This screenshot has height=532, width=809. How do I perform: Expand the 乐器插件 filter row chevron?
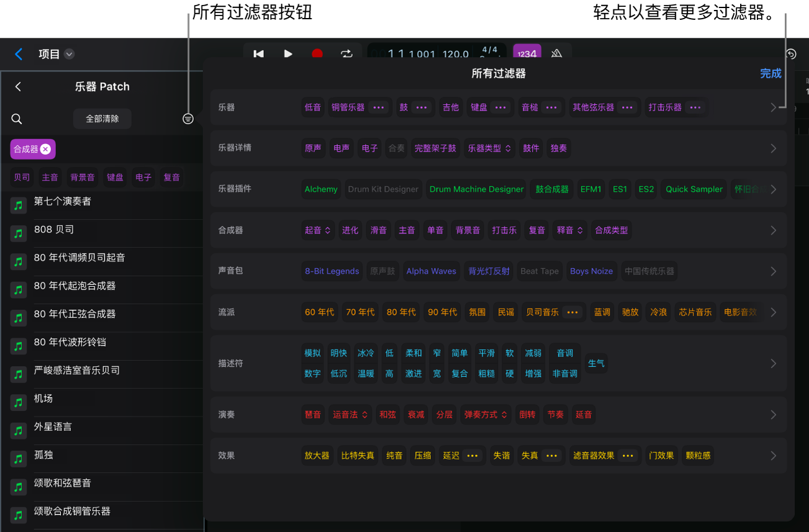(774, 189)
